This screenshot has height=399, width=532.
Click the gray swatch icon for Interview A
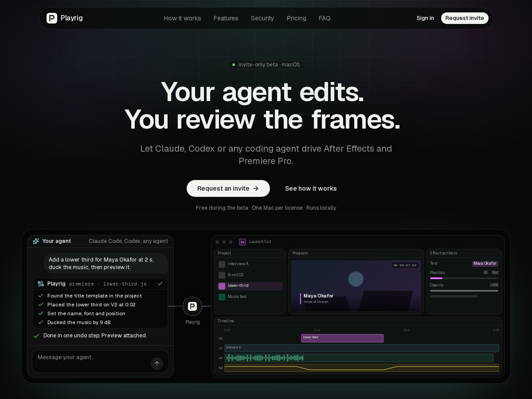[222, 264]
